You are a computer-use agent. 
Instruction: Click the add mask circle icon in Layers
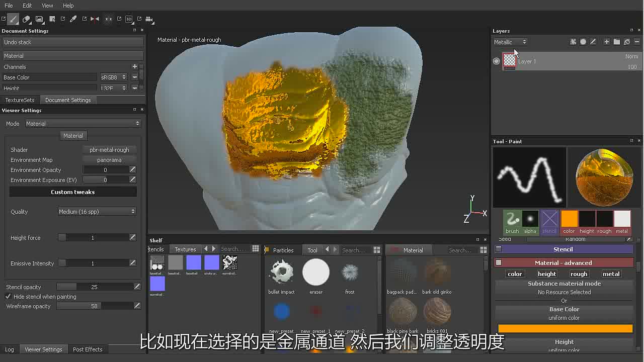pyautogui.click(x=583, y=42)
